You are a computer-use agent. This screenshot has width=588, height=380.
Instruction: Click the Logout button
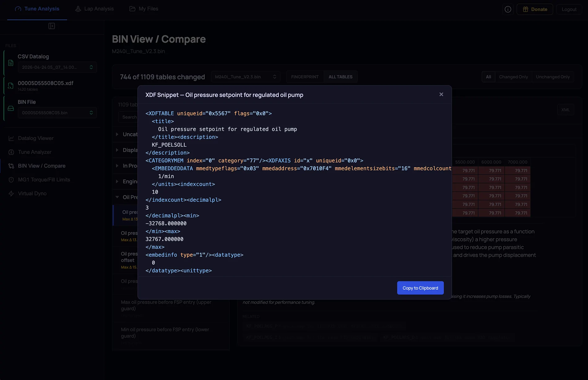[x=569, y=9]
